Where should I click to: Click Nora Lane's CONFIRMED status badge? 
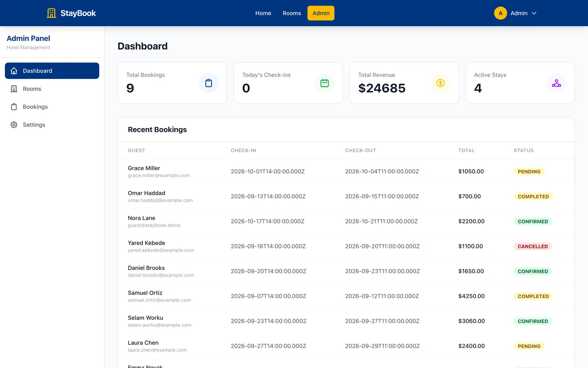[x=533, y=222]
